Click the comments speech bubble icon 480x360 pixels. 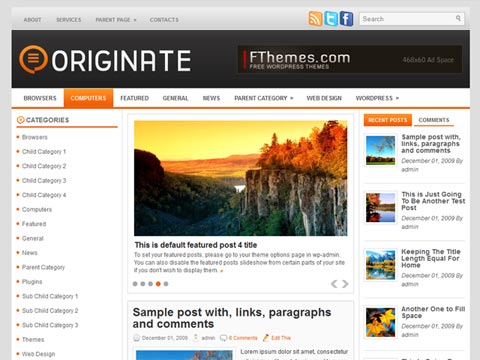tap(224, 338)
